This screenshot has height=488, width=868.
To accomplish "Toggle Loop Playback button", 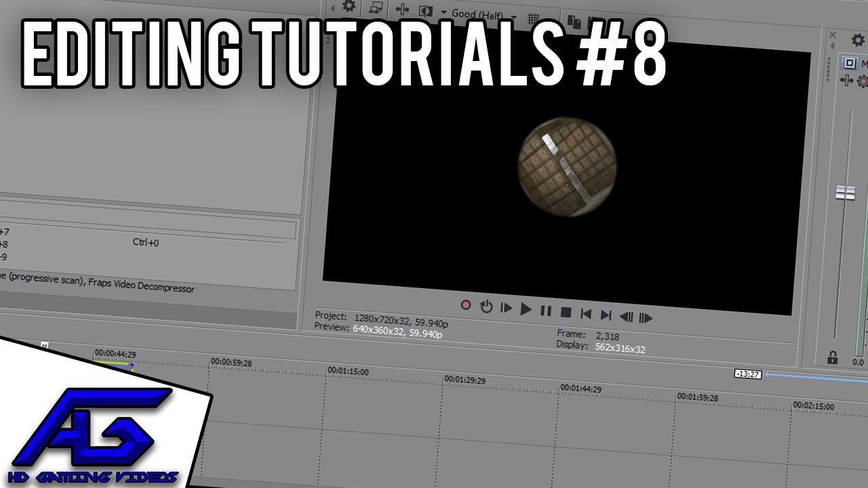I will coord(486,306).
